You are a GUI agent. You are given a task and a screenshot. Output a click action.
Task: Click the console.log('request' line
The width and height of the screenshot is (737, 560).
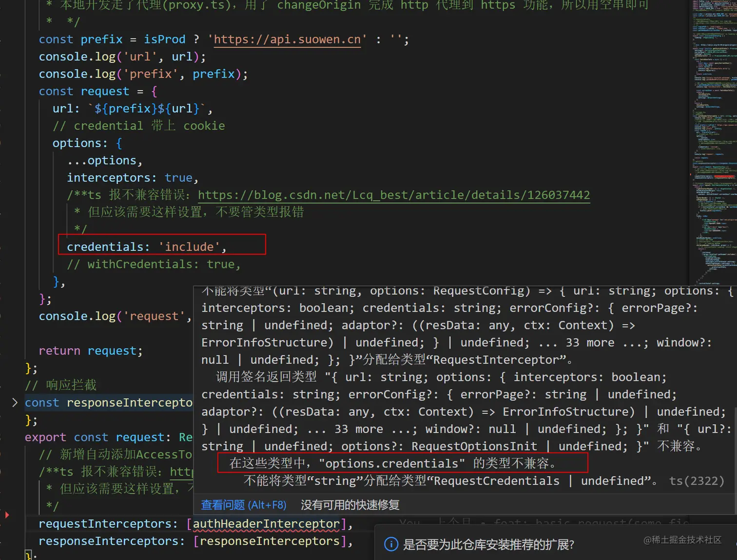tap(116, 316)
